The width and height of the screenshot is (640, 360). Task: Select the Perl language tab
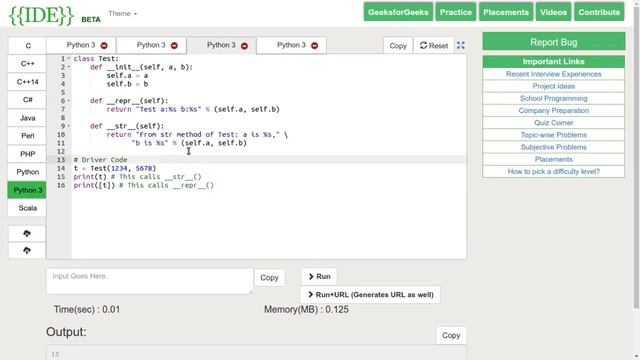click(x=27, y=136)
